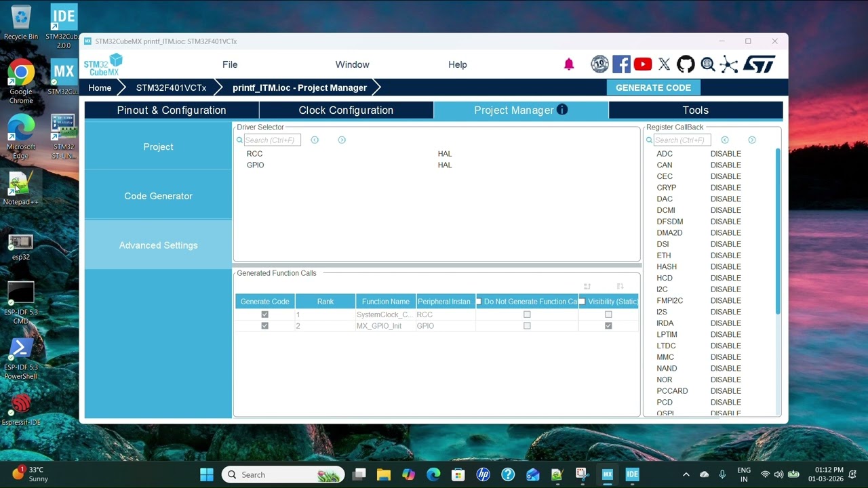Click Driver Selector search field

coord(272,140)
